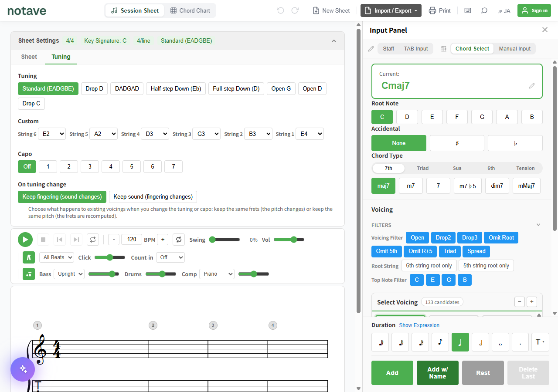Open the Bass Upright dropdown
Viewport: 558px width, 392px height.
click(x=69, y=274)
